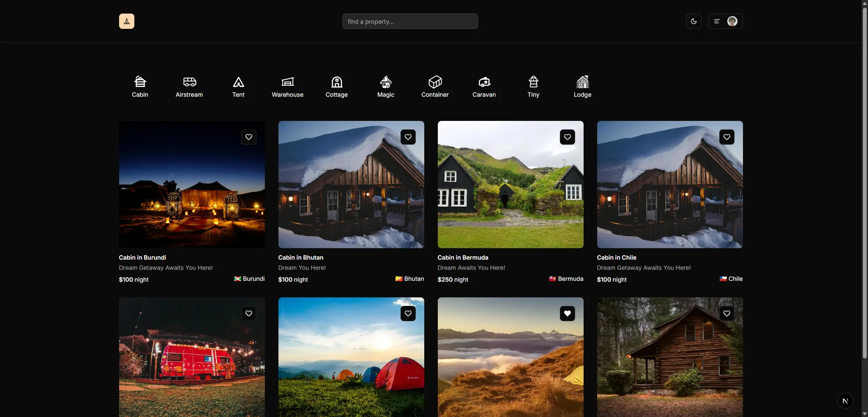The height and width of the screenshot is (417, 868).
Task: Click the find a property search field
Action: [410, 21]
